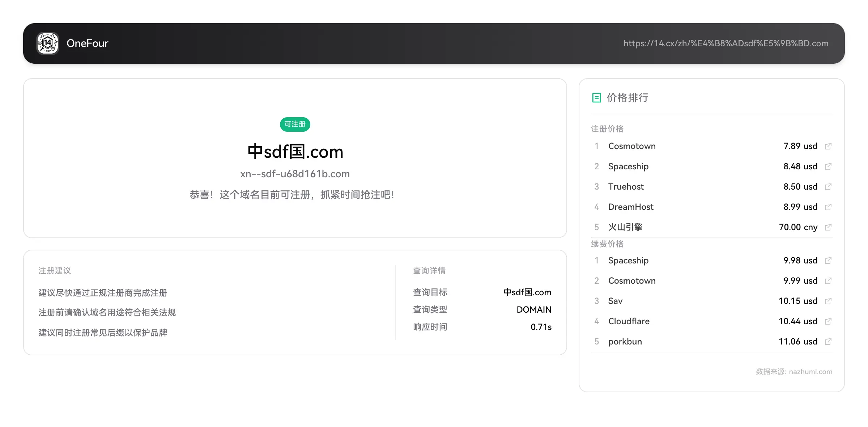Click the 恭喜 availability message

pyautogui.click(x=292, y=195)
